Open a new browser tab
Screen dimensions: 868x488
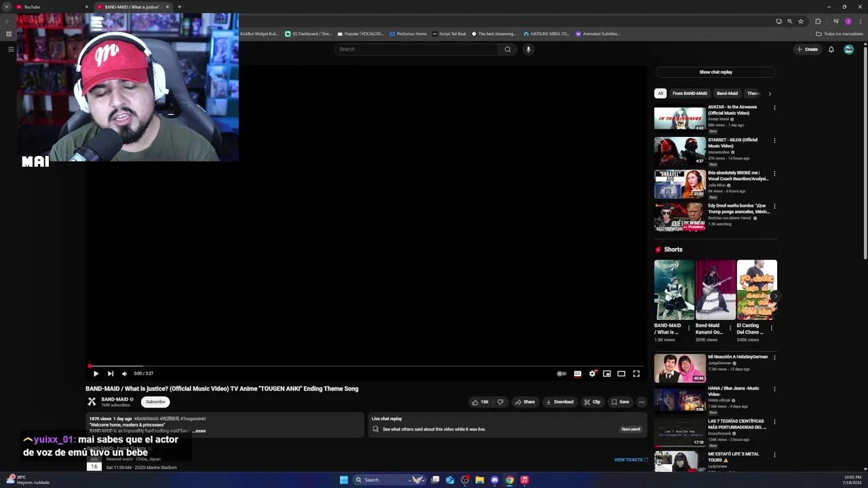click(x=180, y=7)
